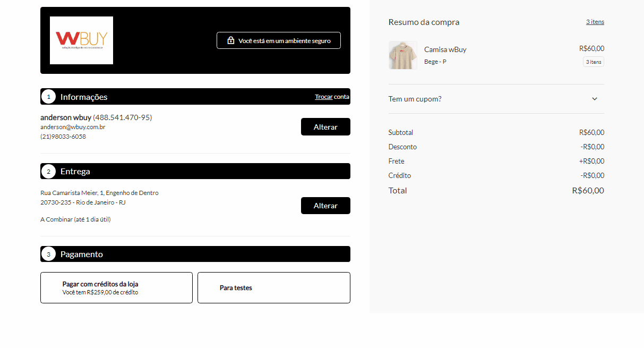Click the Você está em um ambiente seguro text
Screen dimensions: 644x348
tap(284, 41)
